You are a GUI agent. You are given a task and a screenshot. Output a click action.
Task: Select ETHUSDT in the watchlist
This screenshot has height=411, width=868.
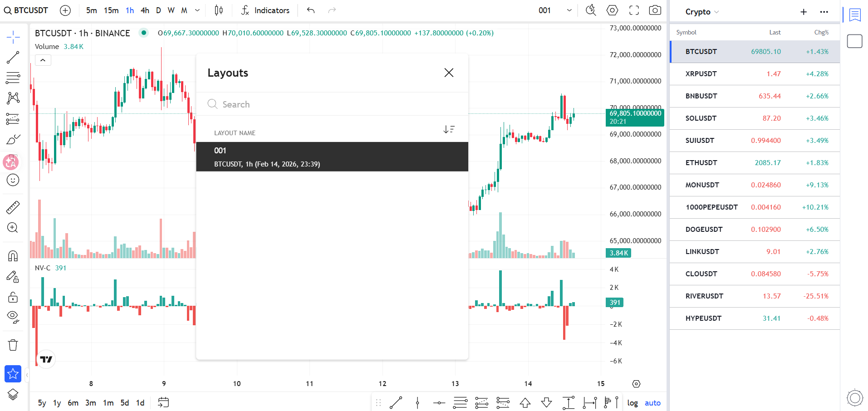(755, 162)
